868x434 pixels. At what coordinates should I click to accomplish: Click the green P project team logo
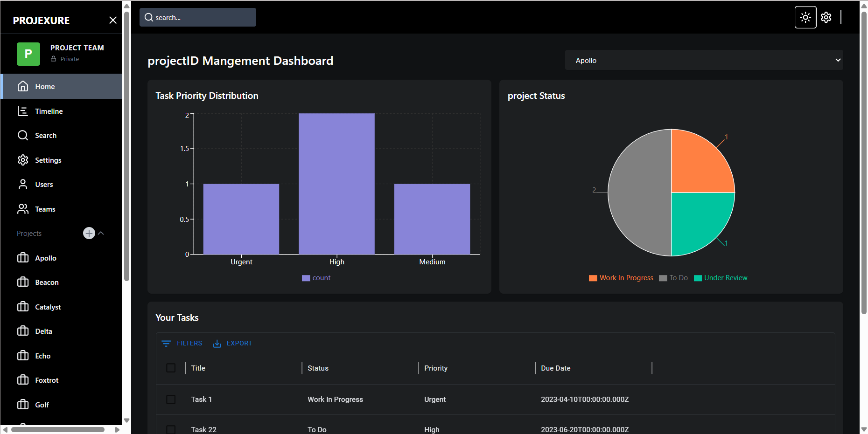point(28,54)
